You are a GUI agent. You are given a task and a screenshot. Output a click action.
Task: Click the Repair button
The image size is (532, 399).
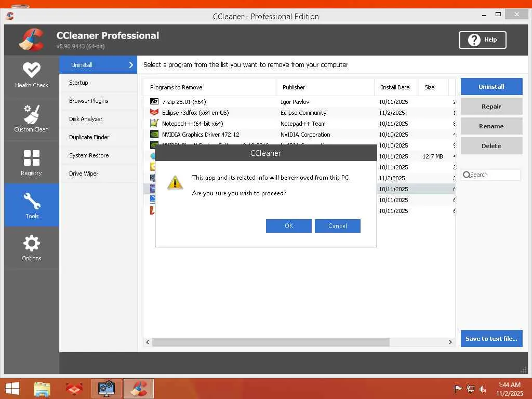click(491, 106)
